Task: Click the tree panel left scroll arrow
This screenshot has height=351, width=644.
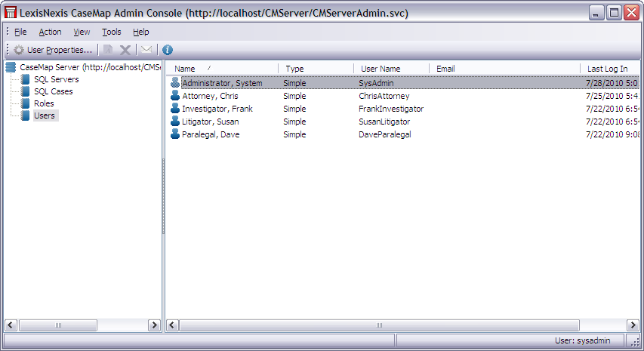Action: point(11,325)
